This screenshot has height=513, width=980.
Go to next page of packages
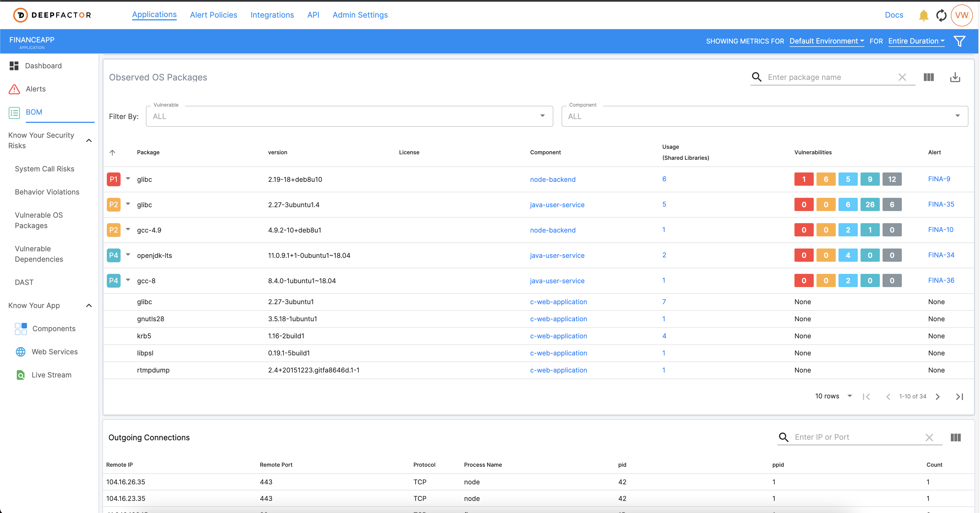tap(938, 396)
